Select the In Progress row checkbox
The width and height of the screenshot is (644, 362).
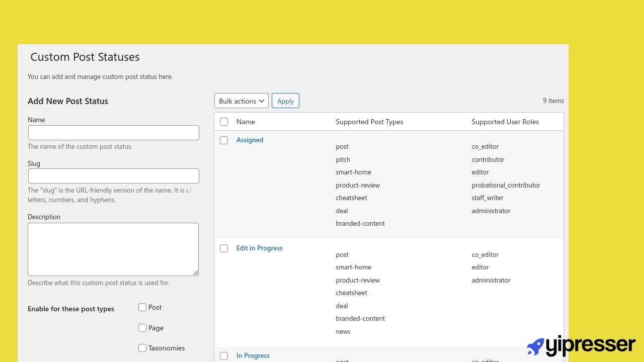[x=224, y=355]
